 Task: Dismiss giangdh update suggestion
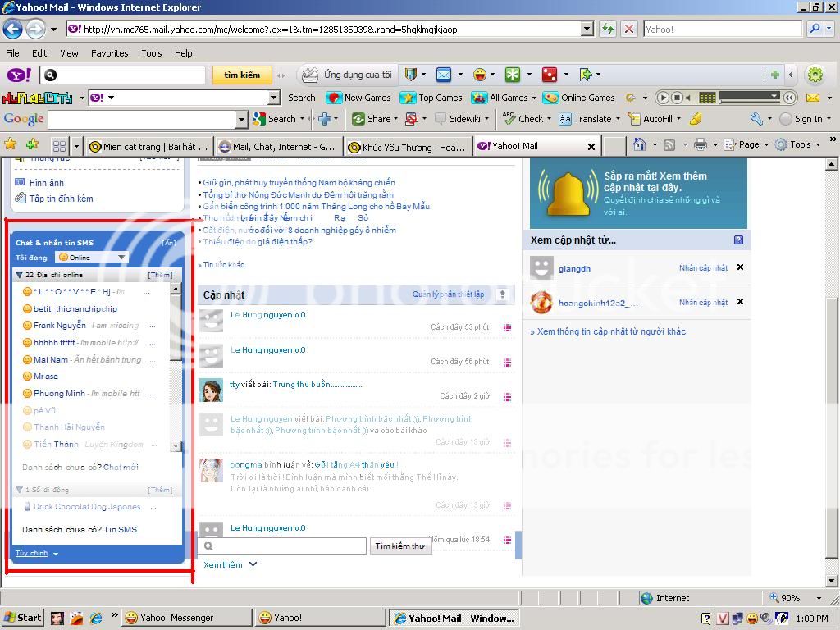(x=740, y=267)
